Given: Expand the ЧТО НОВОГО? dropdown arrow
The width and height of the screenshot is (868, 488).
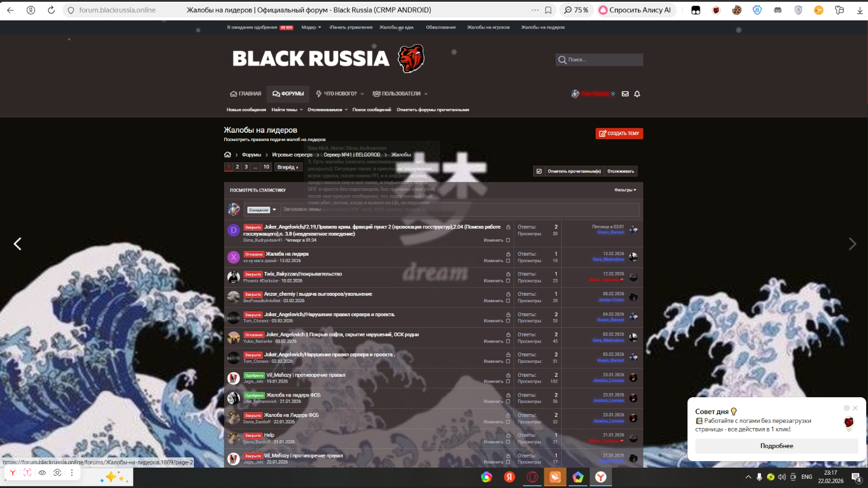Looking at the screenshot, I should [362, 94].
